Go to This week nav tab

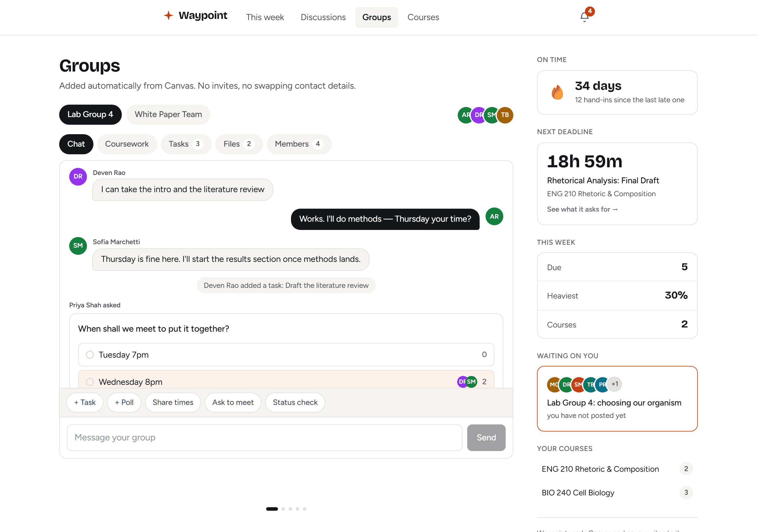pyautogui.click(x=265, y=17)
